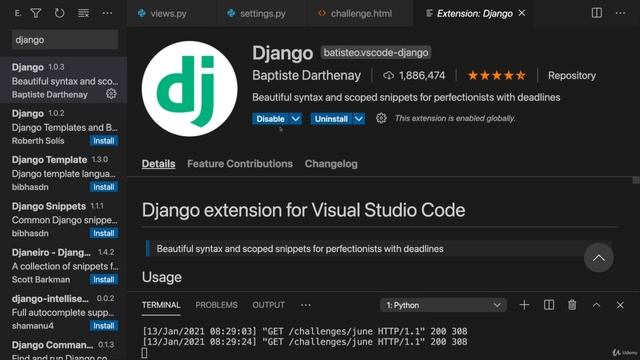640x360 pixels.
Task: Click the identifier batisteo.vscode-django
Action: (376, 53)
